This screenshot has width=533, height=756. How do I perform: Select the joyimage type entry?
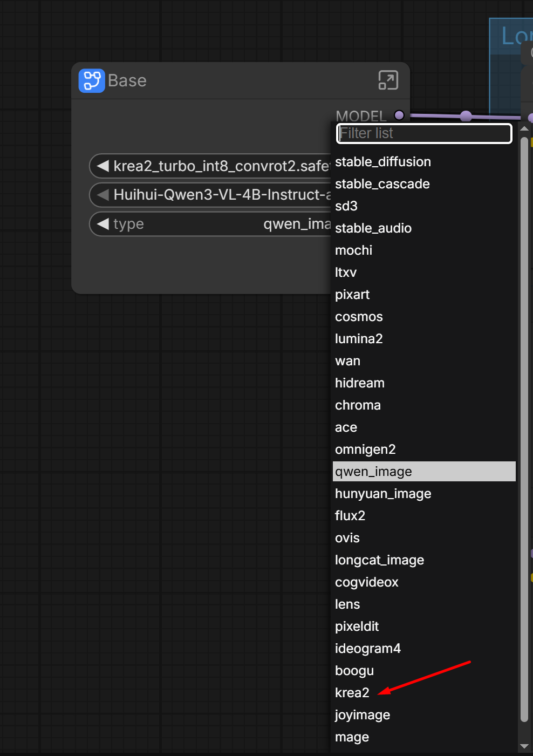coord(424,715)
